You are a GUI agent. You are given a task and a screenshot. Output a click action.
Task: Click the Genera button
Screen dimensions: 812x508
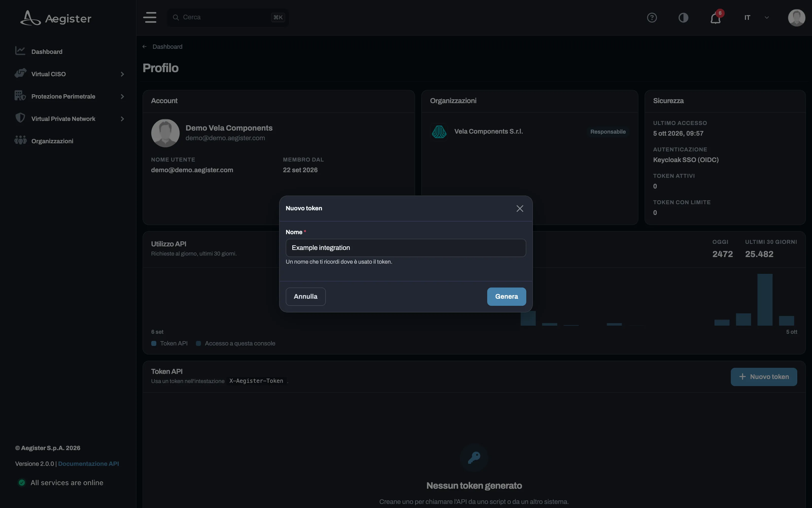(506, 297)
